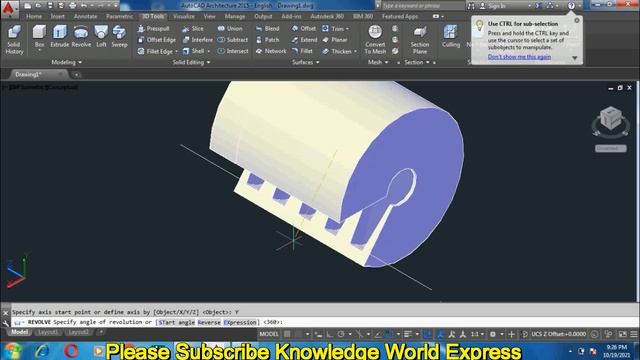
Task: Expand the Solid Editing panel dropdown
Action: click(191, 62)
